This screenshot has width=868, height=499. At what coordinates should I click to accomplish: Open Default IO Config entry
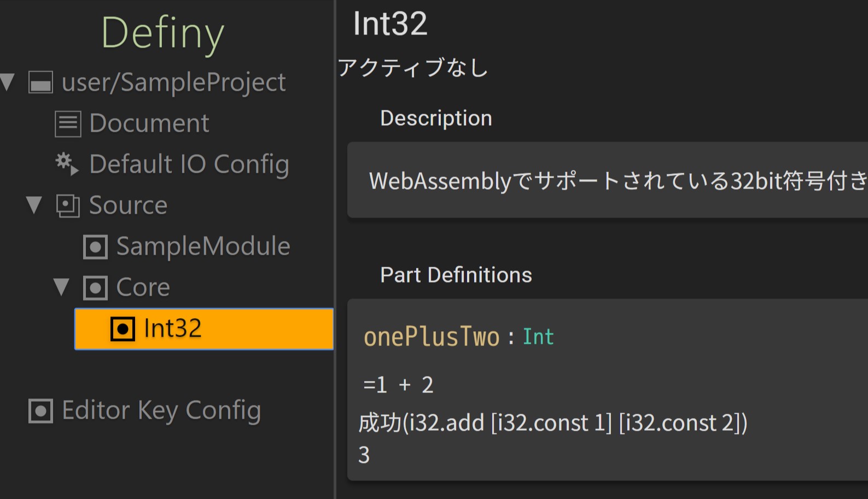coord(189,165)
